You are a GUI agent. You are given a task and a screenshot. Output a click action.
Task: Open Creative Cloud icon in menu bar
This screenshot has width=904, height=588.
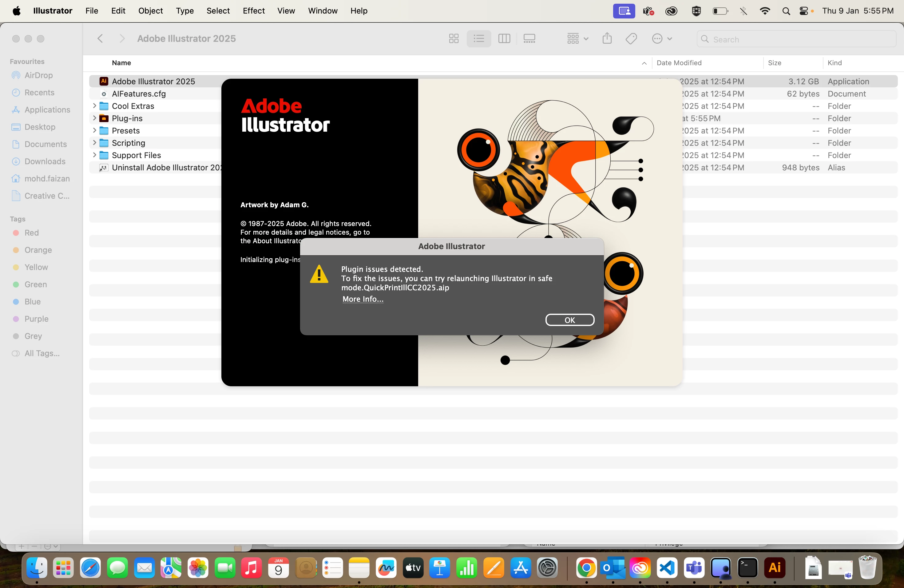(x=671, y=11)
